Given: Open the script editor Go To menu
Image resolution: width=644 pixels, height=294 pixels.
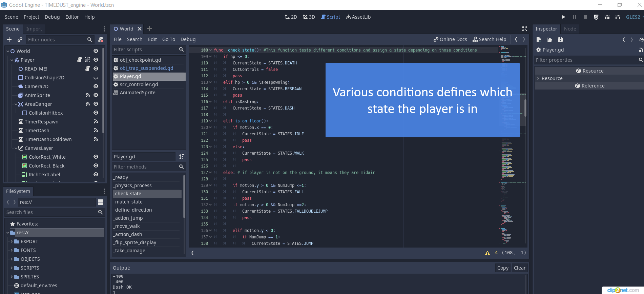Looking at the screenshot, I should [x=169, y=39].
